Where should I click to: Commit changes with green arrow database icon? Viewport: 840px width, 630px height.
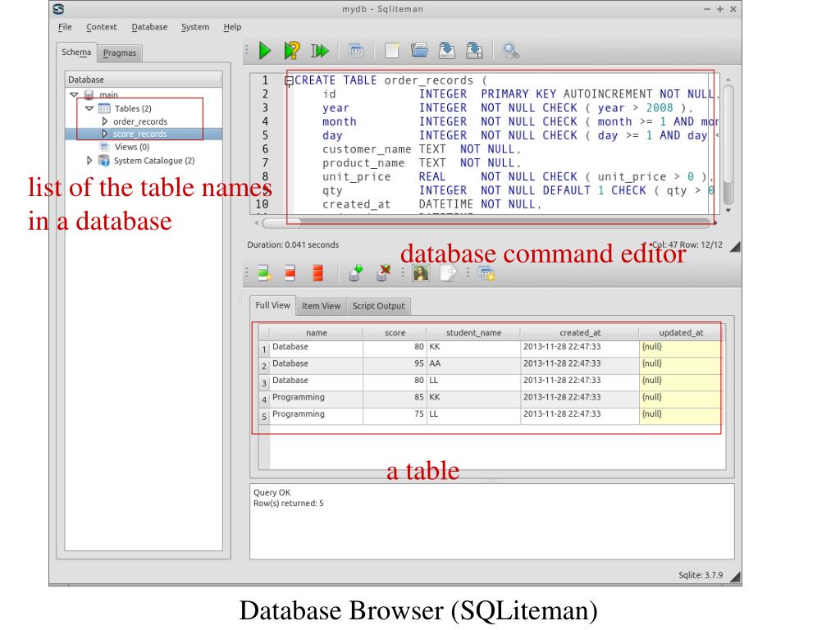pos(356,273)
